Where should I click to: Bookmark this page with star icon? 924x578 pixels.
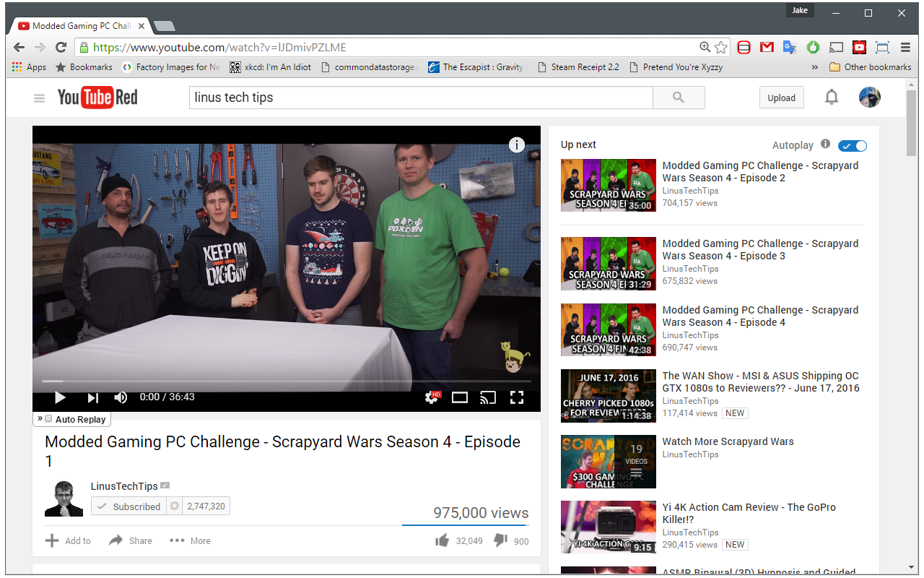coord(720,48)
